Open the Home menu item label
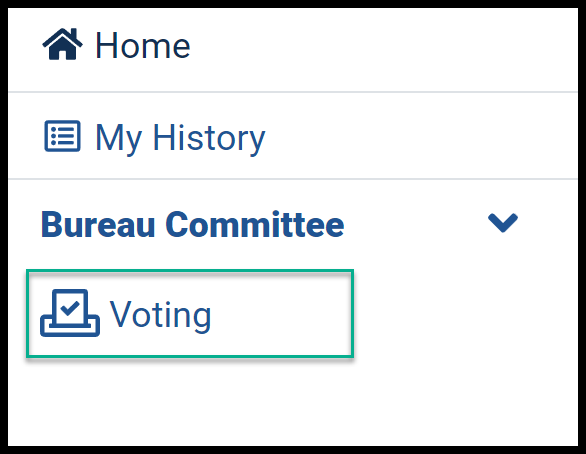This screenshot has width=586, height=454. click(143, 46)
